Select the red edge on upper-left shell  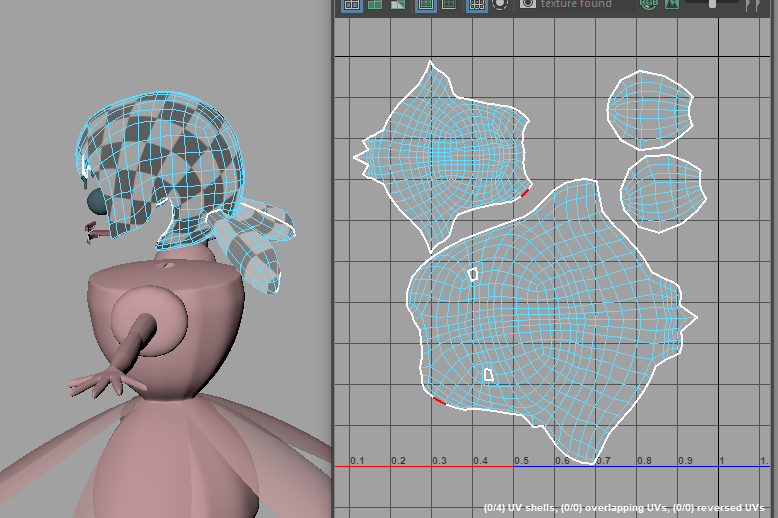click(x=525, y=193)
